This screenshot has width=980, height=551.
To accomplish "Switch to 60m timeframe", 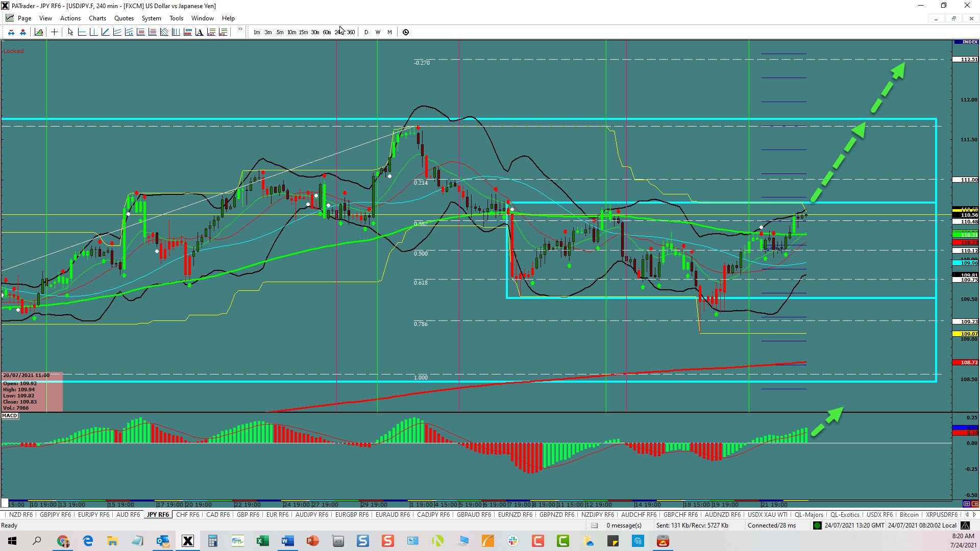I will pos(327,32).
